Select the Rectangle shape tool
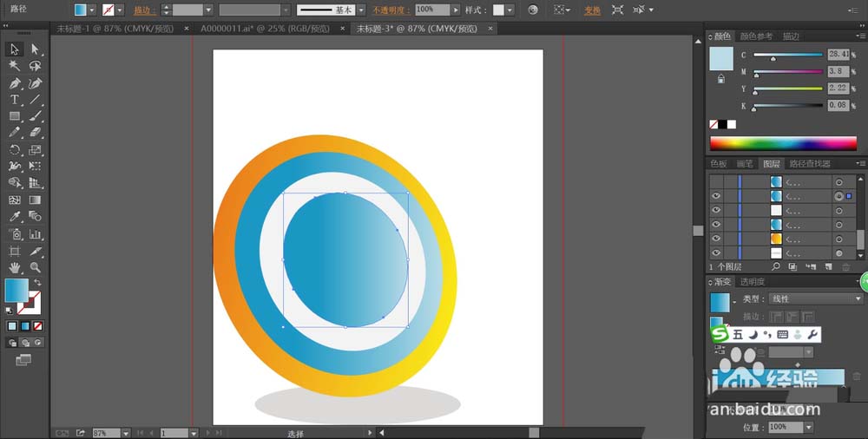The height and width of the screenshot is (439, 868). pyautogui.click(x=15, y=116)
